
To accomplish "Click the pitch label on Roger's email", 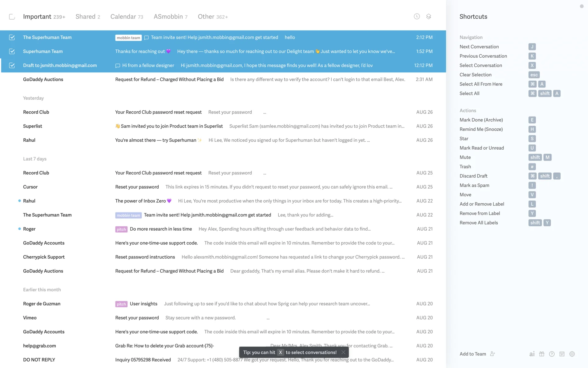I will pos(121,229).
